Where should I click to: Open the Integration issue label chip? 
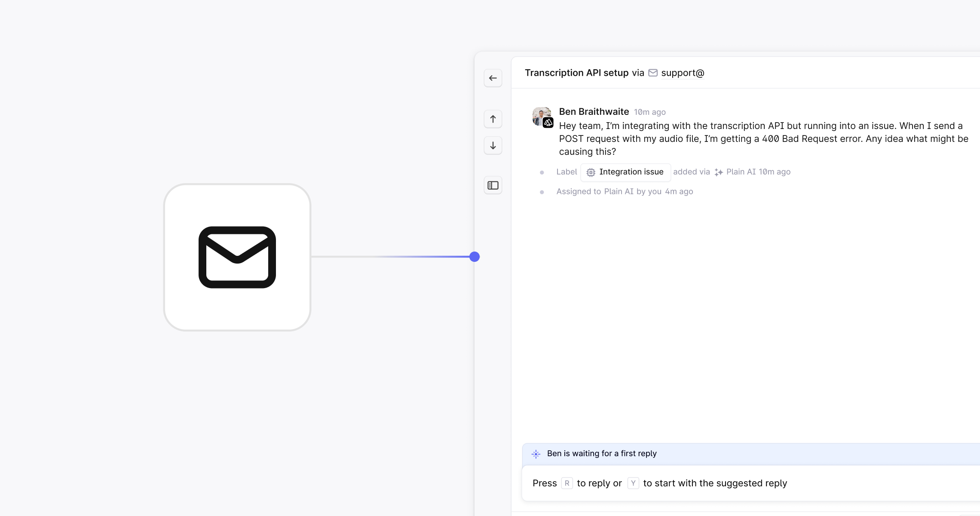coord(625,172)
